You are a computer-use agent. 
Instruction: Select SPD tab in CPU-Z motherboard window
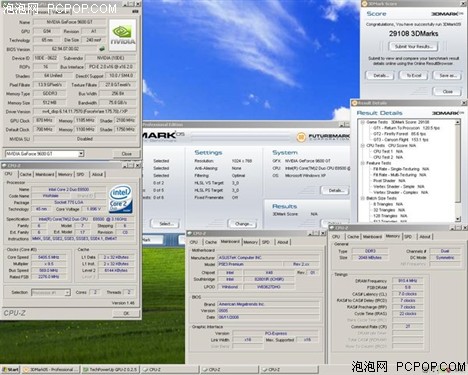tap(266, 242)
